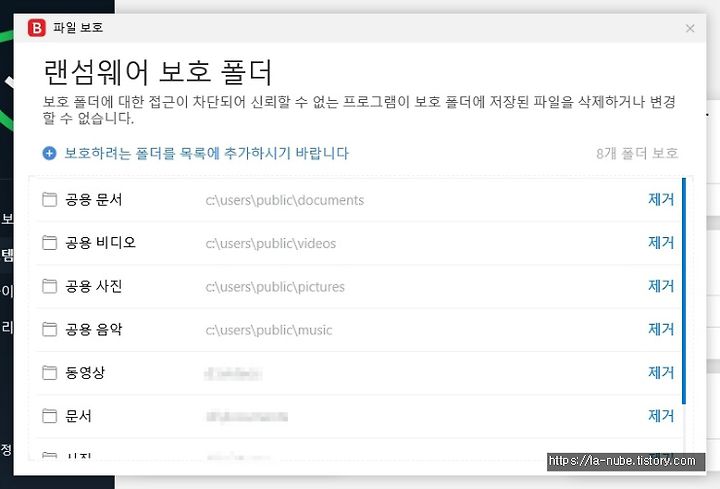
Task: Open the add folder to protection list link
Action: 206,153
